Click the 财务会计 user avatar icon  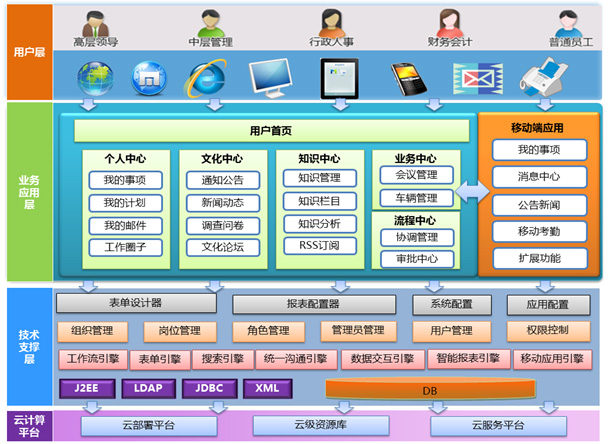[x=449, y=24]
